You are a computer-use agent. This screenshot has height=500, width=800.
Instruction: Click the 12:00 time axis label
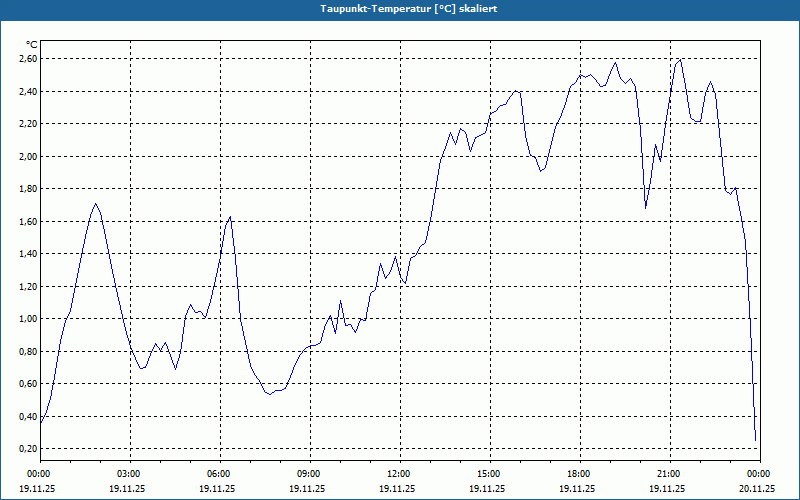(x=397, y=474)
